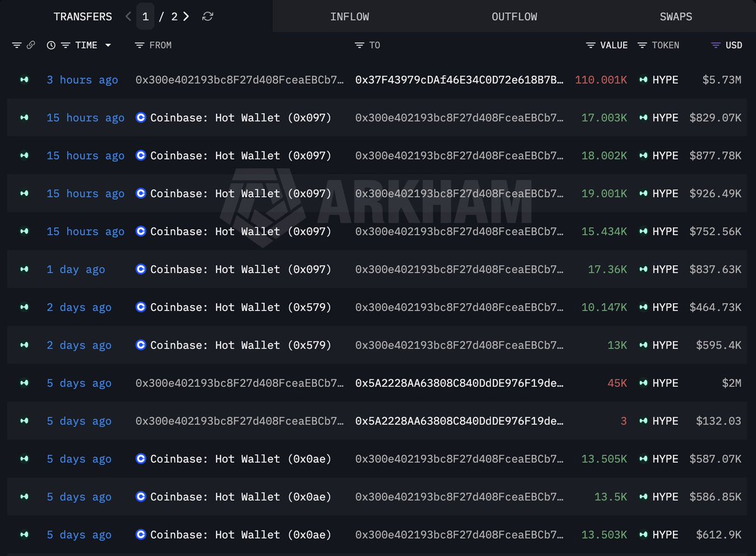Click the $586.85K USD amount
This screenshot has width=756, height=556.
pyautogui.click(x=716, y=497)
